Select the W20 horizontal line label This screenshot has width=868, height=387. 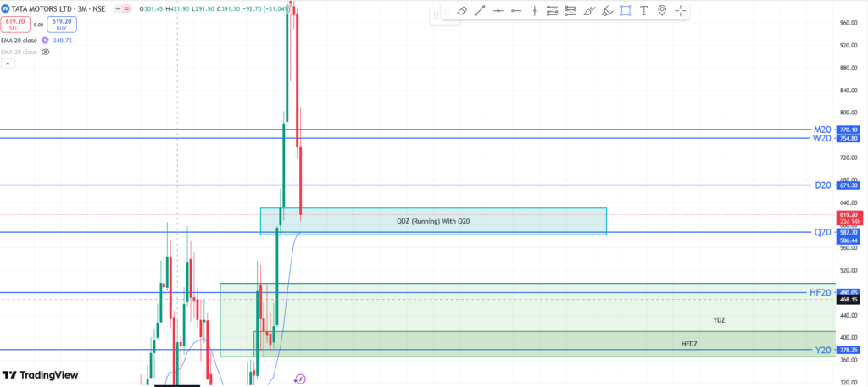[x=822, y=138]
